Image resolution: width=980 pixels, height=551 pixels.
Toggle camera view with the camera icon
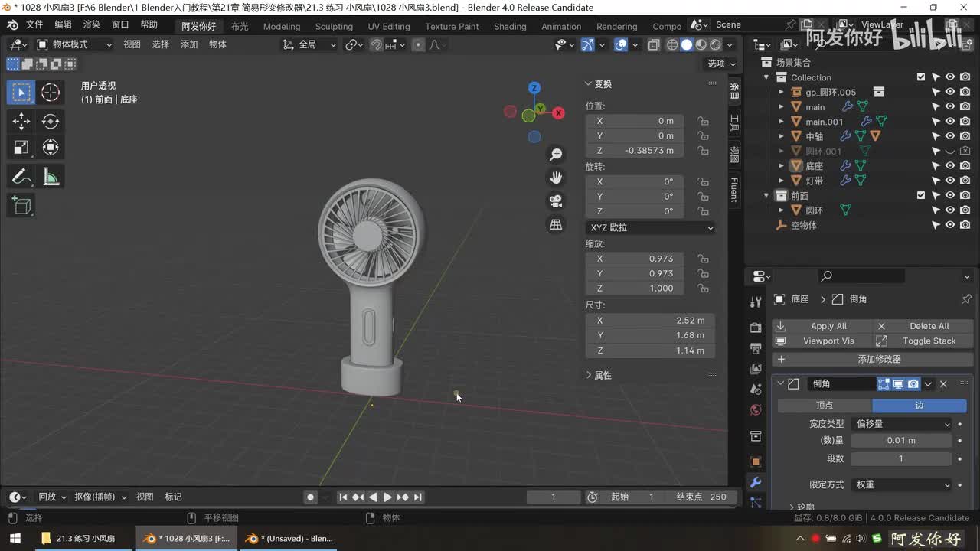pyautogui.click(x=556, y=201)
